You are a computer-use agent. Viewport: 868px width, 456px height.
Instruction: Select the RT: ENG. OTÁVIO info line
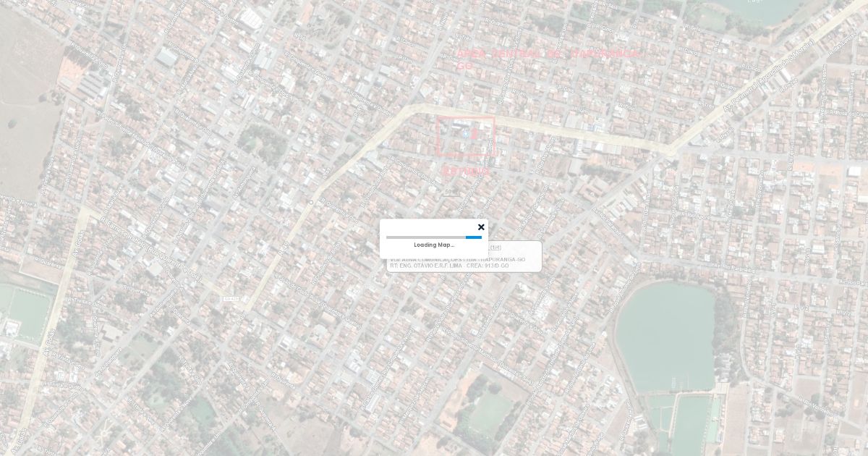449,266
